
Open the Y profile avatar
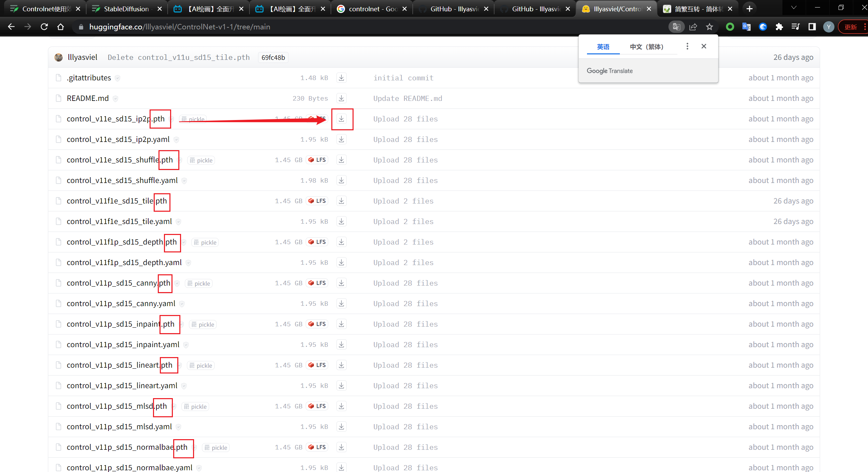coord(829,27)
